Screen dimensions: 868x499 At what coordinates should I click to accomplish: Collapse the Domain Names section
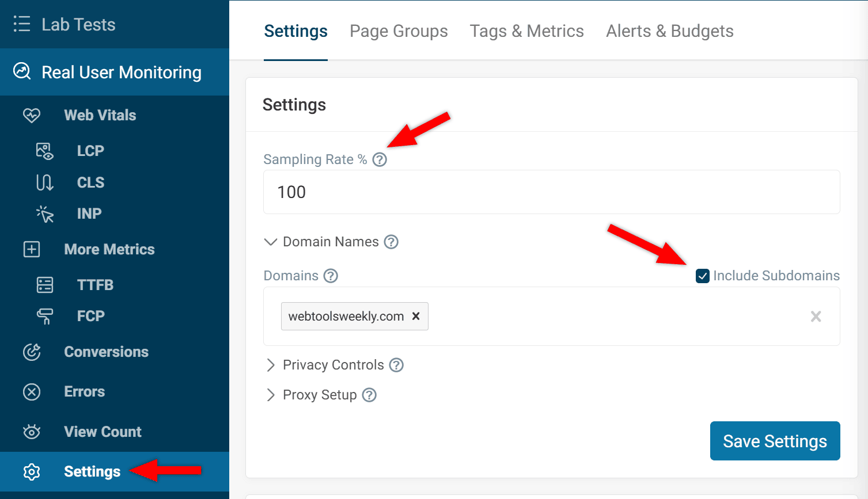click(x=271, y=242)
